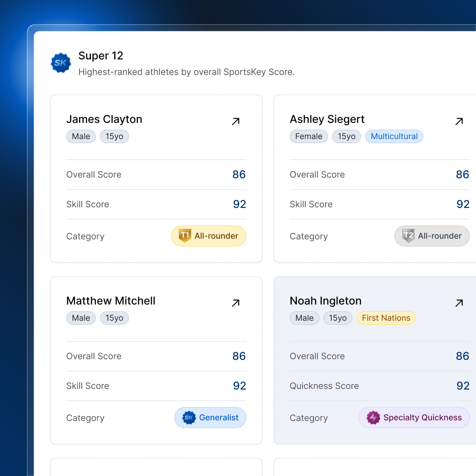Click the SK icon in the Generalist badge
Image resolution: width=476 pixels, height=476 pixels.
coord(189,418)
